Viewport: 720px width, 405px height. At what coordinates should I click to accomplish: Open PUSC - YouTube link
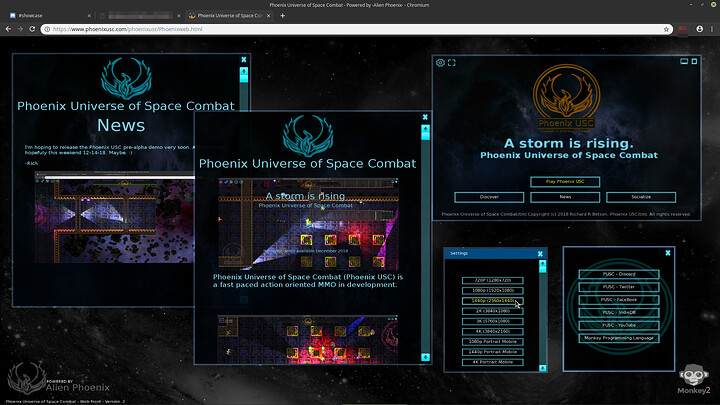619,326
